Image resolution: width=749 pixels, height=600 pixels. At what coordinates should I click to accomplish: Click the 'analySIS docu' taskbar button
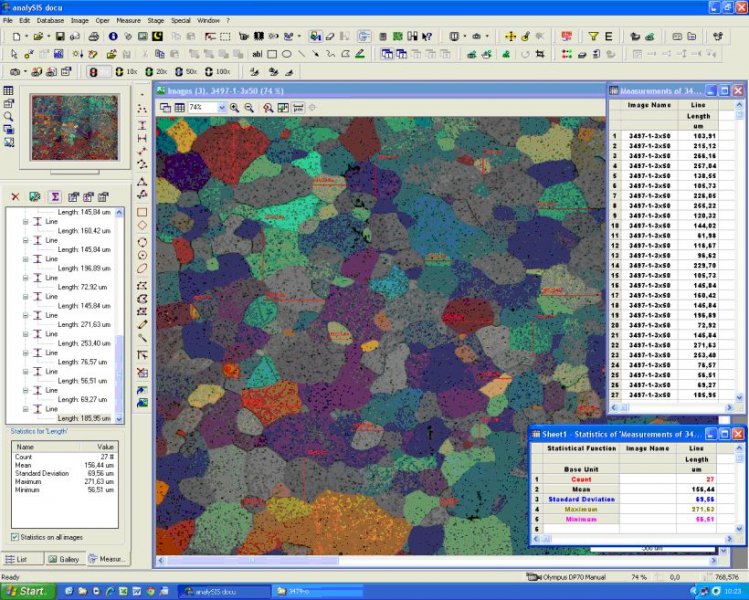(x=224, y=591)
